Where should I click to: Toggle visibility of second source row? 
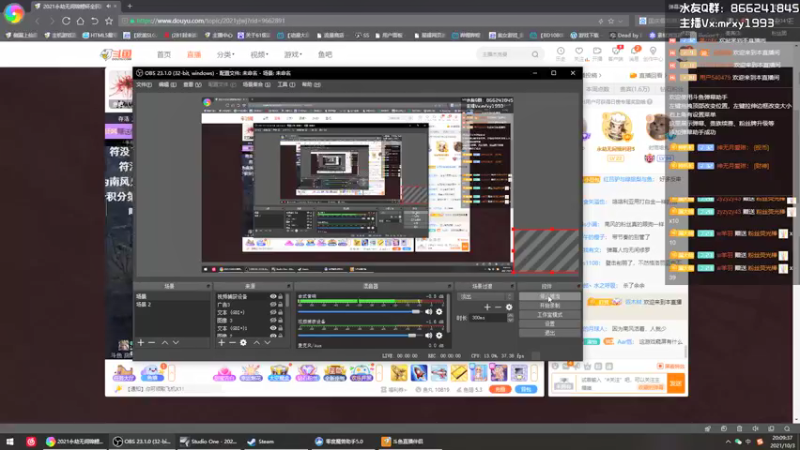point(273,305)
